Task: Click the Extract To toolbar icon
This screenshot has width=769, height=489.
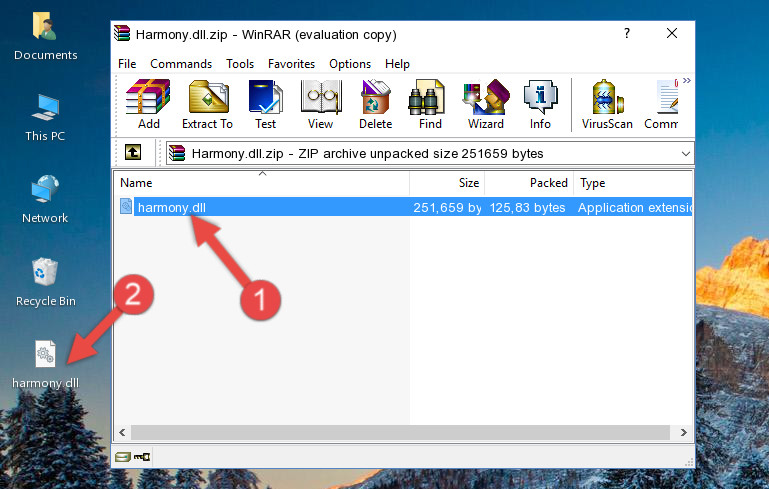Action: (208, 104)
